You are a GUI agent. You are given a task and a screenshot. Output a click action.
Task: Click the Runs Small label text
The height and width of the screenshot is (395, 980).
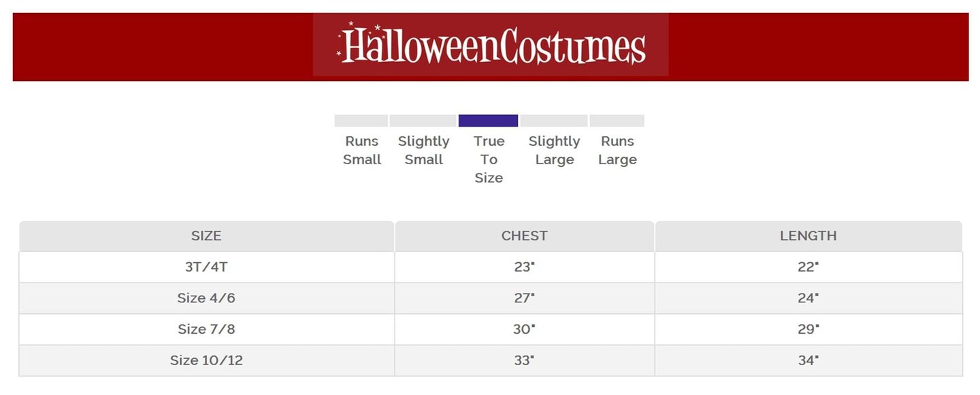click(362, 151)
